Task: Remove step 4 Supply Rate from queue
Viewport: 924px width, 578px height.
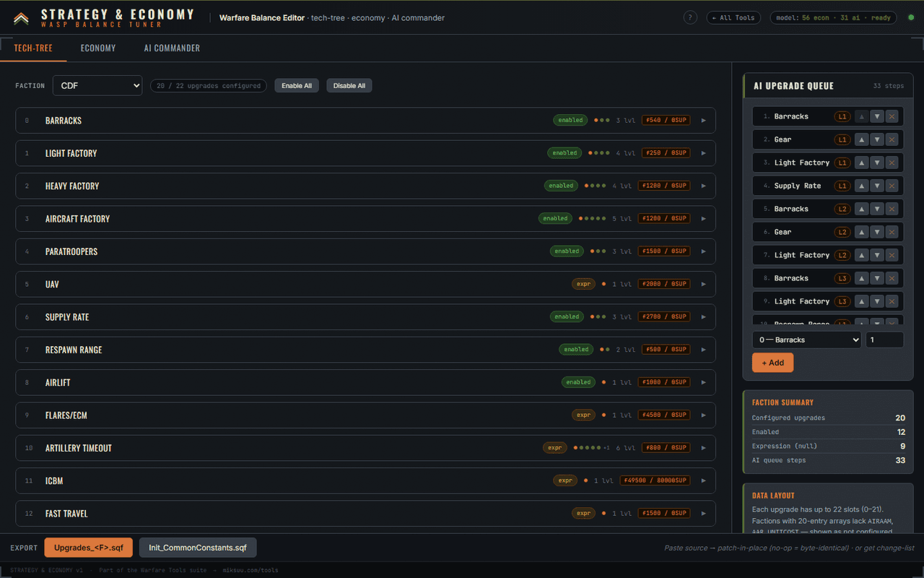Action: tap(892, 186)
